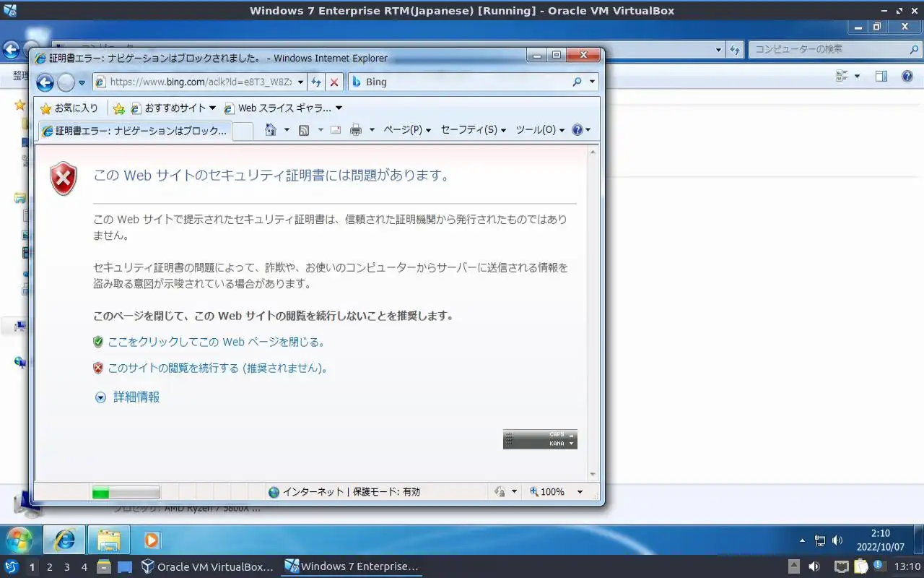Click このサイトの閲覧を続行する link

coord(219,368)
